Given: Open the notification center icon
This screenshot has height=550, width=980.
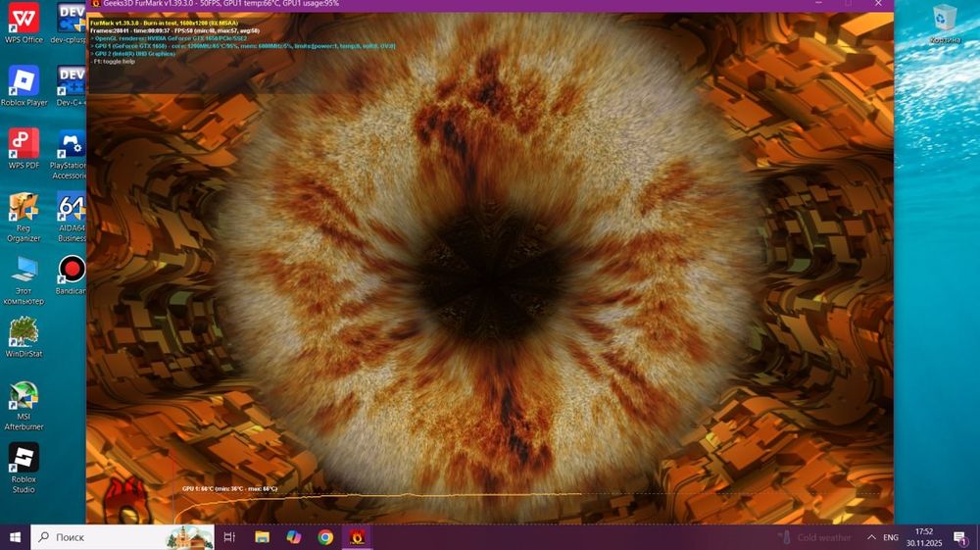Looking at the screenshot, I should point(960,537).
